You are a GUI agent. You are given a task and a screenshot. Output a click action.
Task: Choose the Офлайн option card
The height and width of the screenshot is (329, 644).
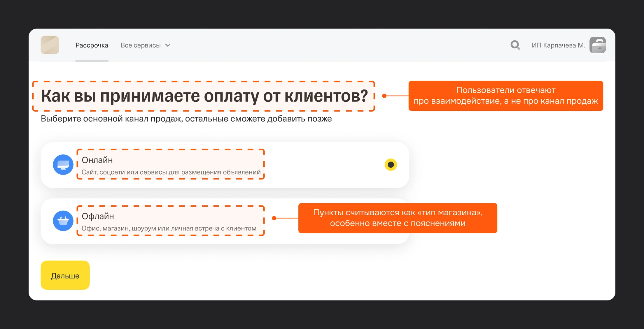225,221
